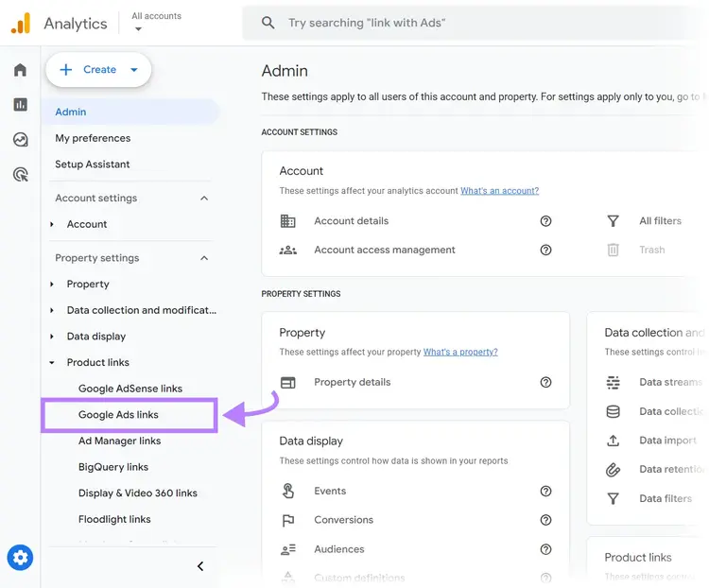Collapse the Account settings section
Screen dimensions: 709x588
pos(204,199)
